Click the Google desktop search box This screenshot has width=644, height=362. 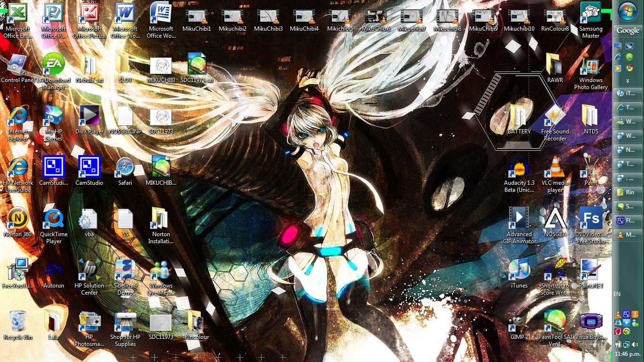tap(628, 31)
